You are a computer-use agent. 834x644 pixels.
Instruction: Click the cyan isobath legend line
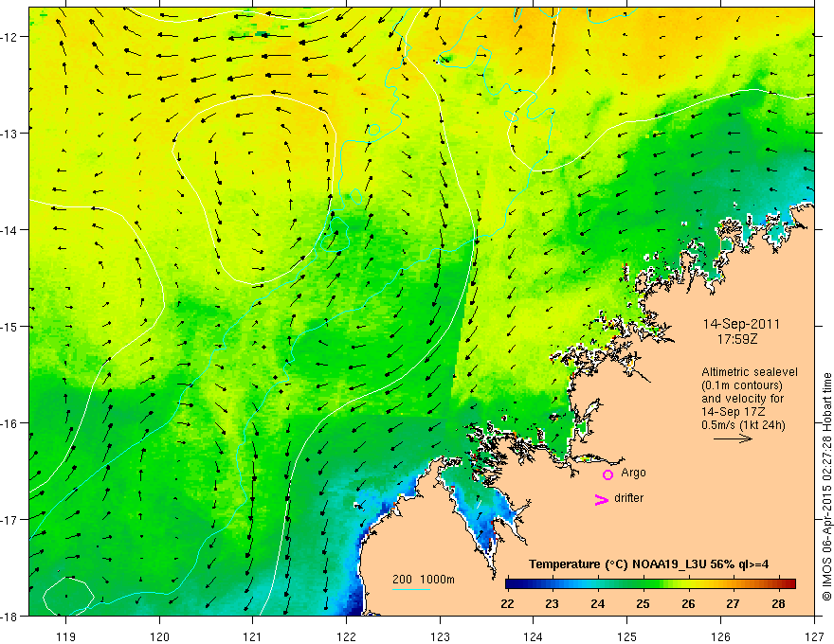[411, 589]
